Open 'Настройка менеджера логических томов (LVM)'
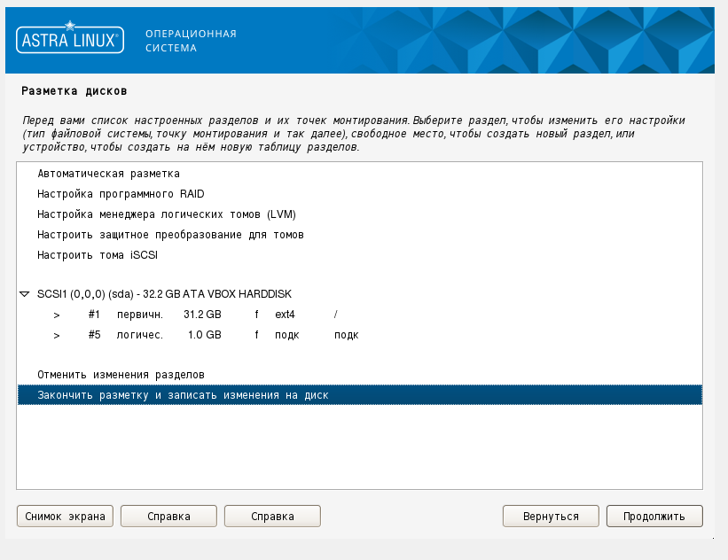This screenshot has height=560, width=728. (x=167, y=214)
